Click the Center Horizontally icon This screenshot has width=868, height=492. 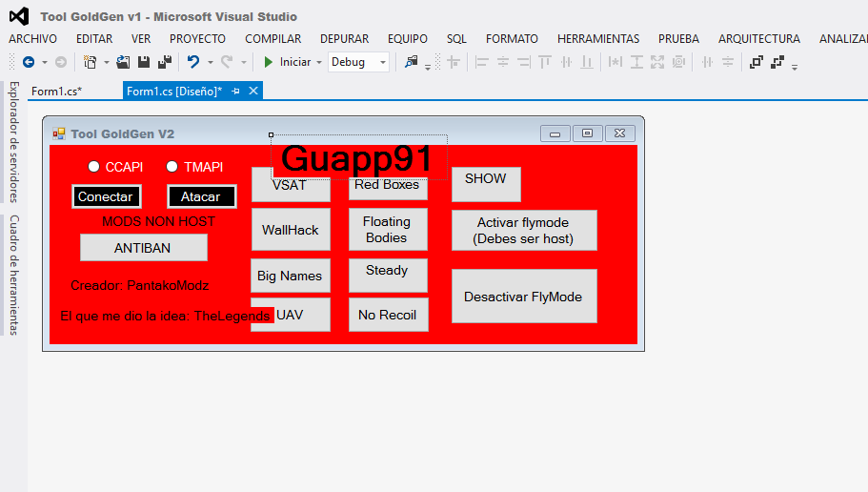pyautogui.click(x=707, y=62)
